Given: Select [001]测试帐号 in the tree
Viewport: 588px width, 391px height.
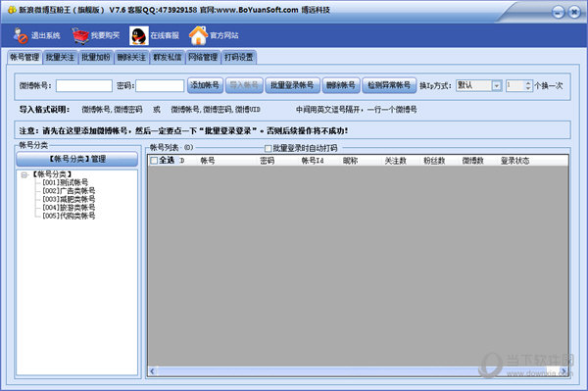Looking at the screenshot, I should (x=66, y=182).
